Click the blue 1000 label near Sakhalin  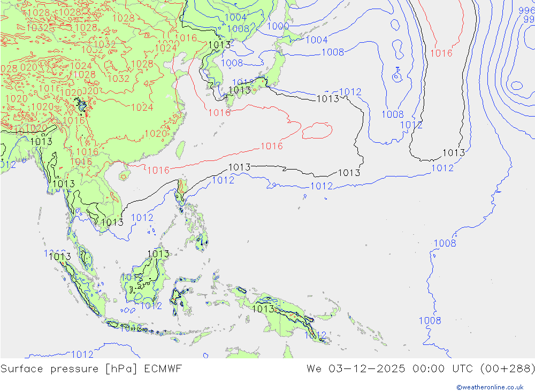(x=278, y=26)
